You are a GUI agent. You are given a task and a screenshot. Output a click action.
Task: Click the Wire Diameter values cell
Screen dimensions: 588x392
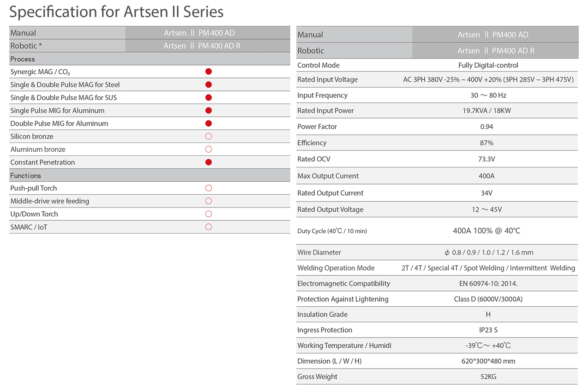(x=488, y=252)
